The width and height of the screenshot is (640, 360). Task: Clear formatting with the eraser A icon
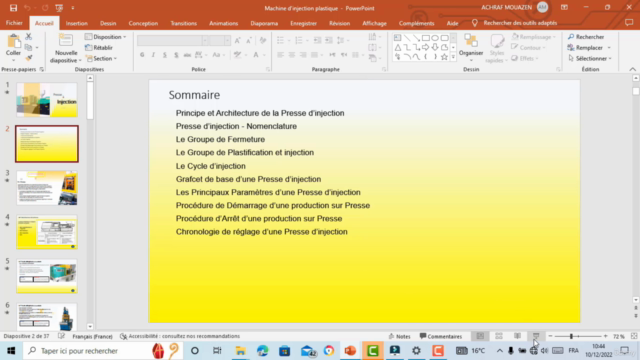(263, 40)
